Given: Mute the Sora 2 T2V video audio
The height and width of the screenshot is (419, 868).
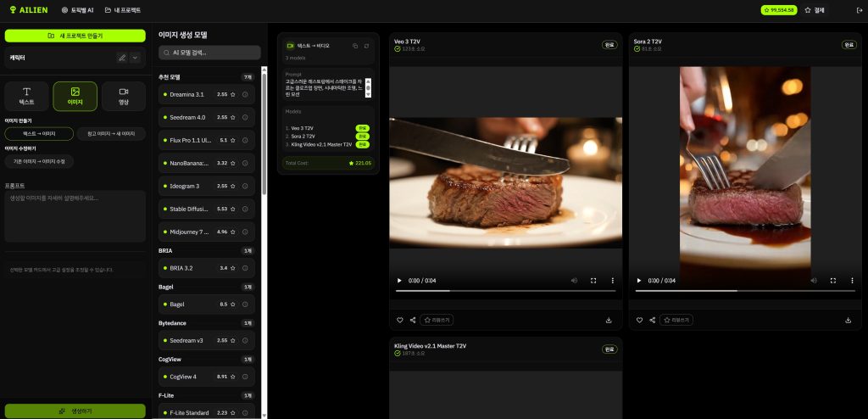Looking at the screenshot, I should click(x=814, y=280).
